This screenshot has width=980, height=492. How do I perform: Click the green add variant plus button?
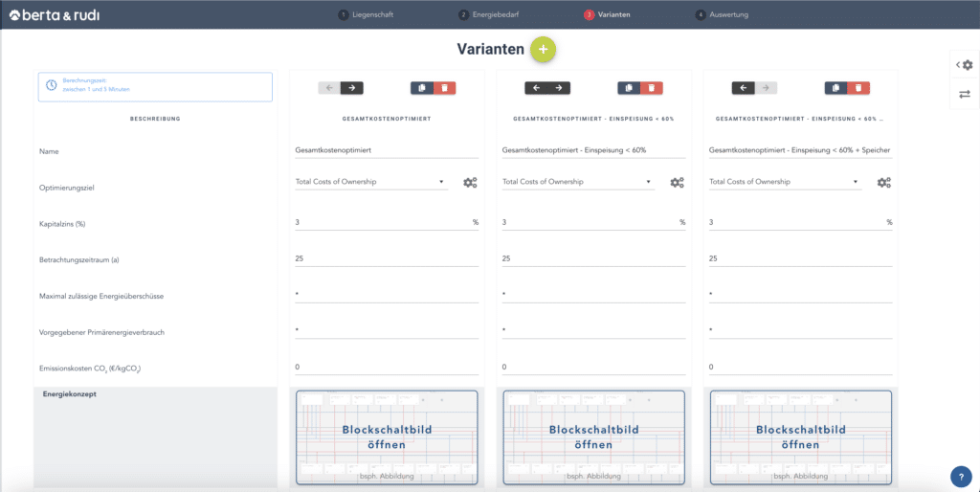tap(543, 49)
